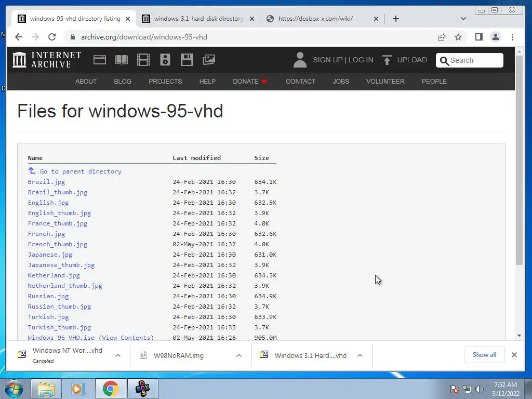The width and height of the screenshot is (532, 399).
Task: Close the downloads bar
Action: (514, 355)
